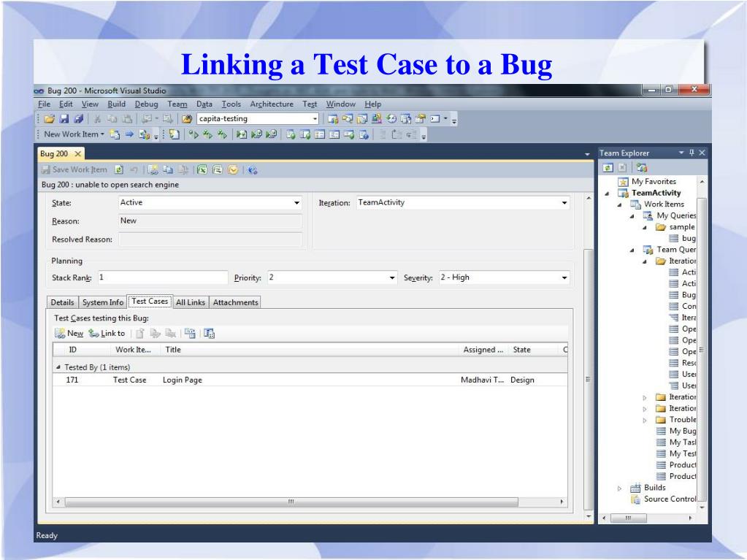Click the icon left of capita-testing combo box
Image resolution: width=747 pixels, height=560 pixels.
point(187,119)
